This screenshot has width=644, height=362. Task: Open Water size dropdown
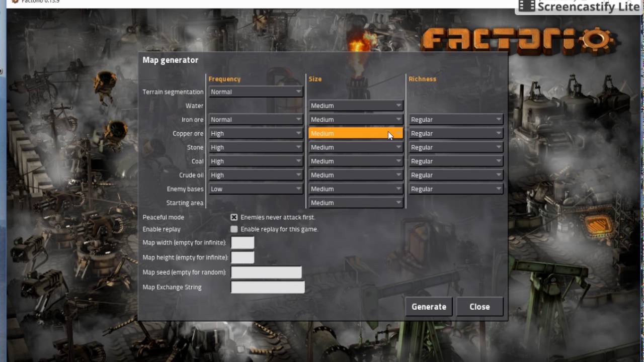[356, 106]
